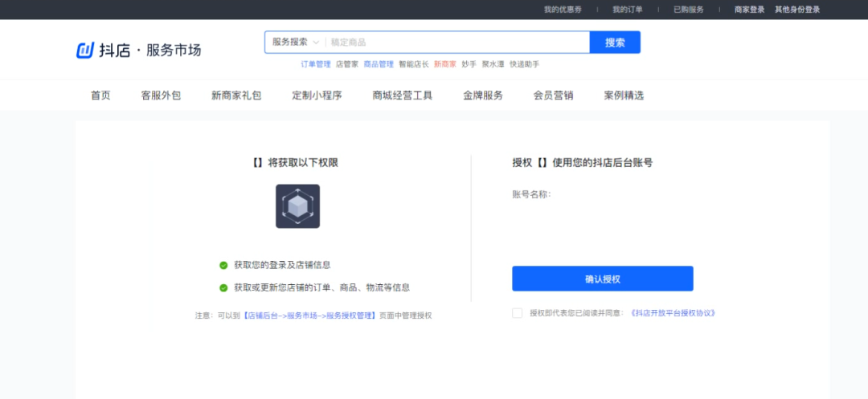
Task: Click the 确认授权 button
Action: 602,279
